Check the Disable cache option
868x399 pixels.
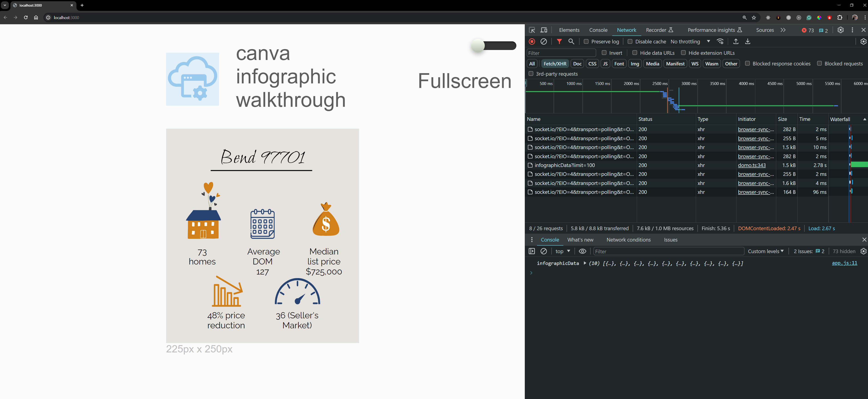coord(630,41)
